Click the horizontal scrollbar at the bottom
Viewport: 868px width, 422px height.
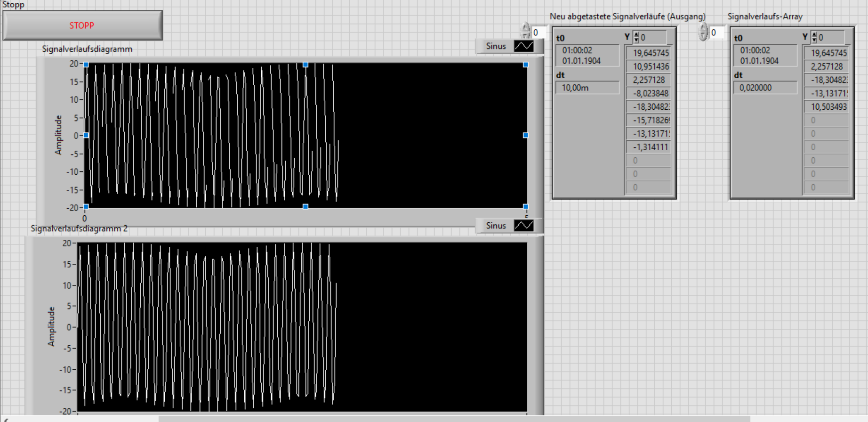[x=454, y=419]
